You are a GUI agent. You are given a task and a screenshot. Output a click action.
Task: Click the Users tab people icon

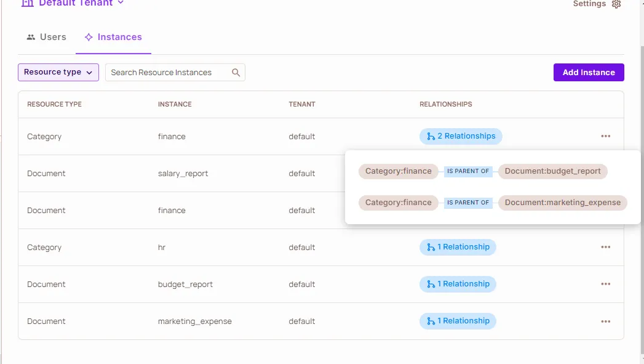point(31,38)
